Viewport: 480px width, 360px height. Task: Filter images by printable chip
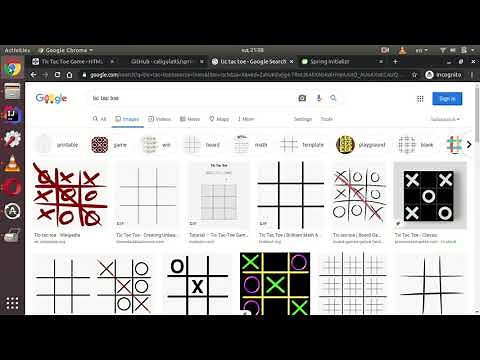tap(57, 145)
